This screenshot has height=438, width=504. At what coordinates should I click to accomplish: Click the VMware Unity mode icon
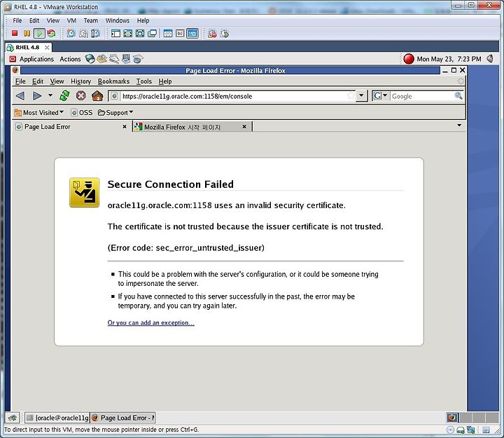[152, 34]
